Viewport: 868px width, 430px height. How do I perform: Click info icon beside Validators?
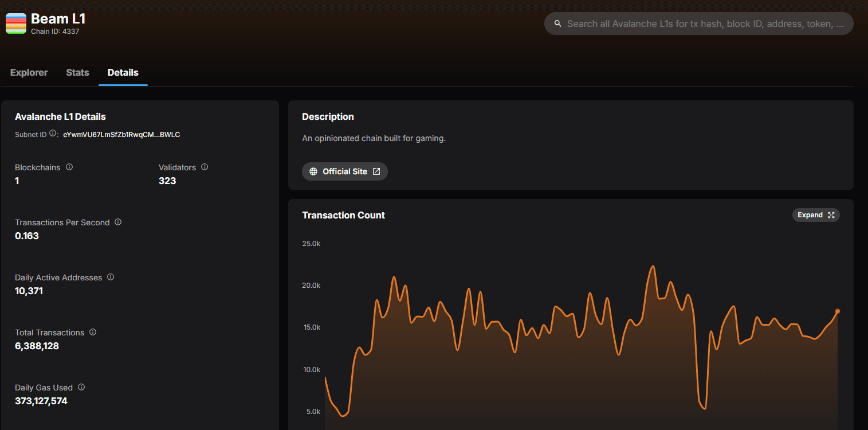[205, 167]
